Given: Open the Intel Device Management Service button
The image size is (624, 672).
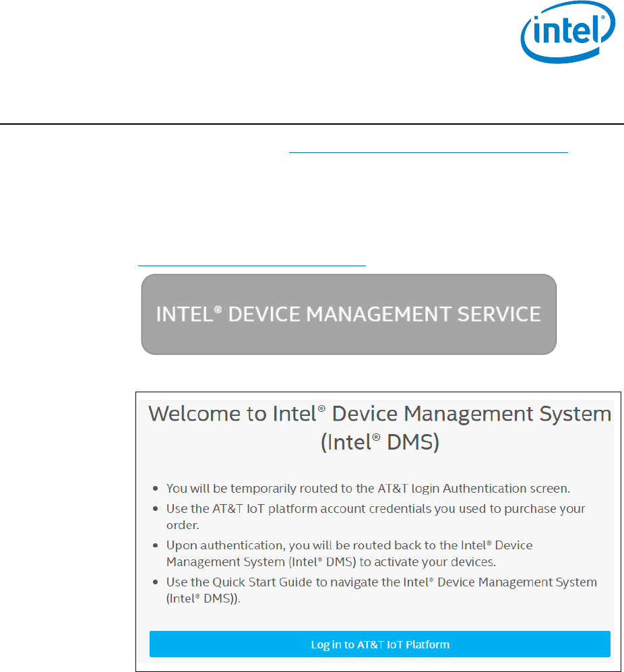Looking at the screenshot, I should click(x=349, y=314).
